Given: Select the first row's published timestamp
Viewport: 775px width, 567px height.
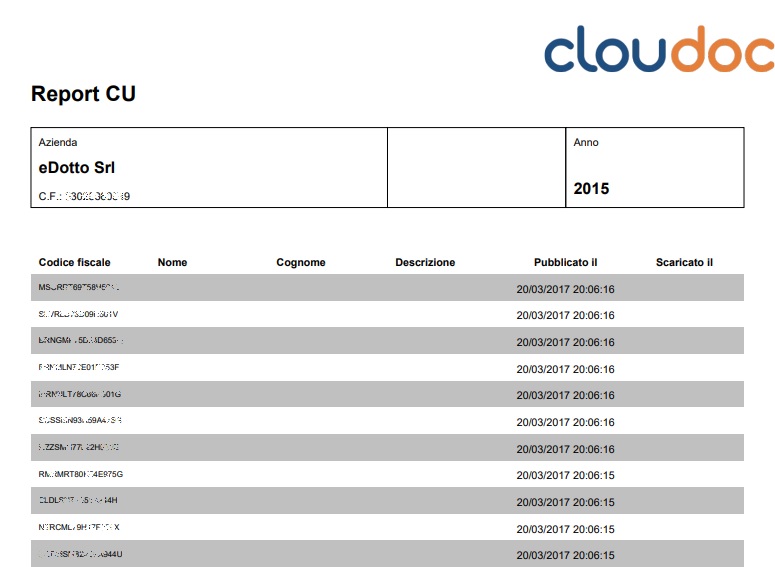Looking at the screenshot, I should (x=565, y=289).
